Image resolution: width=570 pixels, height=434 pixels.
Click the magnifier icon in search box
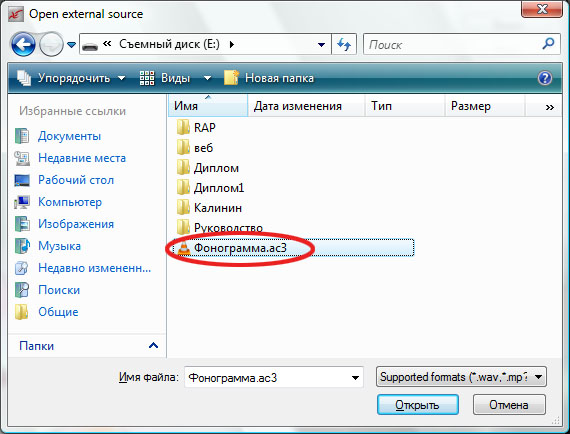548,44
